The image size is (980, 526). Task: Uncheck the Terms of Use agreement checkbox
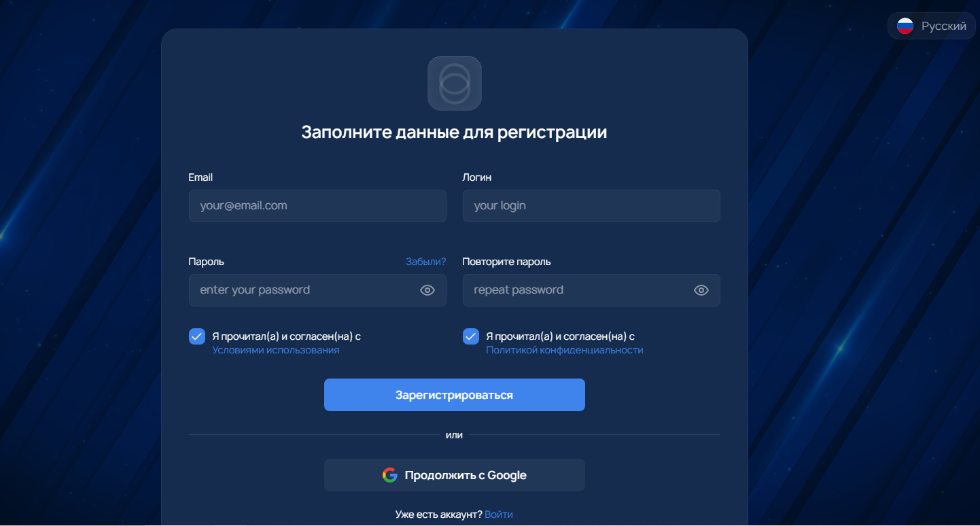(197, 336)
